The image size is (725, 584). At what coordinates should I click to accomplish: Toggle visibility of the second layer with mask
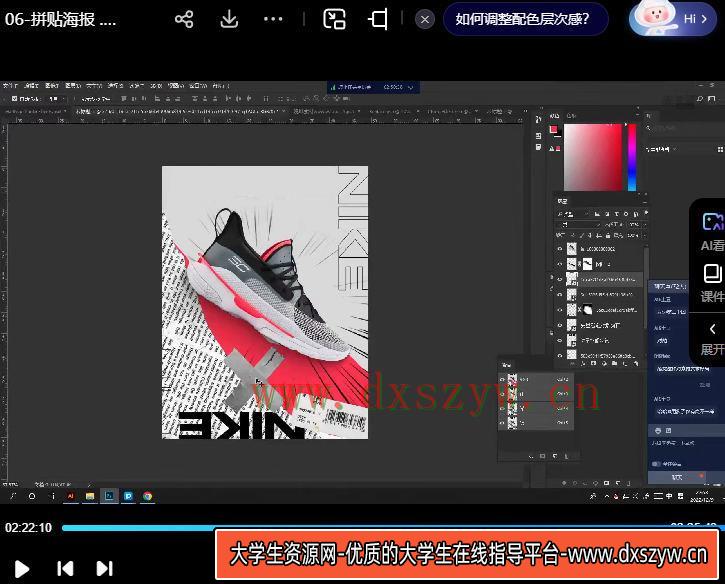pos(560,264)
